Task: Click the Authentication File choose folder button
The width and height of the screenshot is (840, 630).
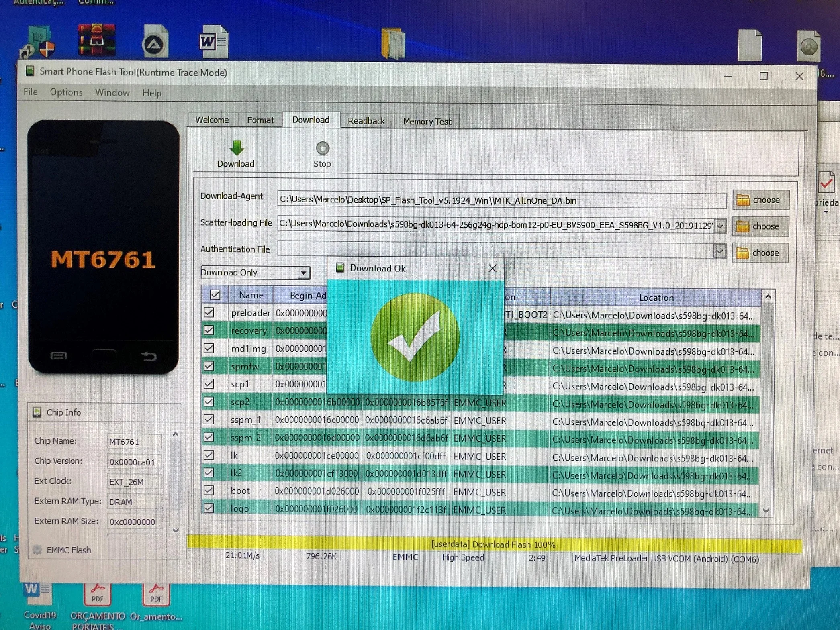Action: [x=760, y=253]
